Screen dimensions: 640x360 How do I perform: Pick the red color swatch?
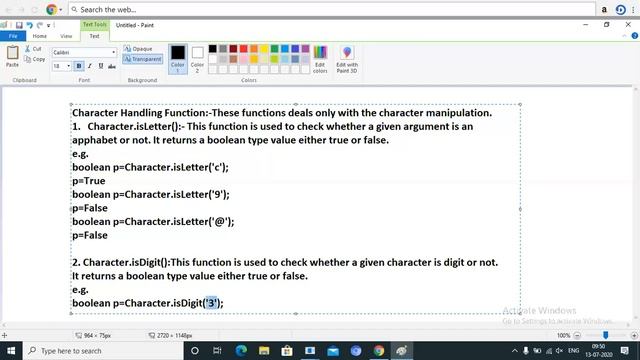click(244, 49)
